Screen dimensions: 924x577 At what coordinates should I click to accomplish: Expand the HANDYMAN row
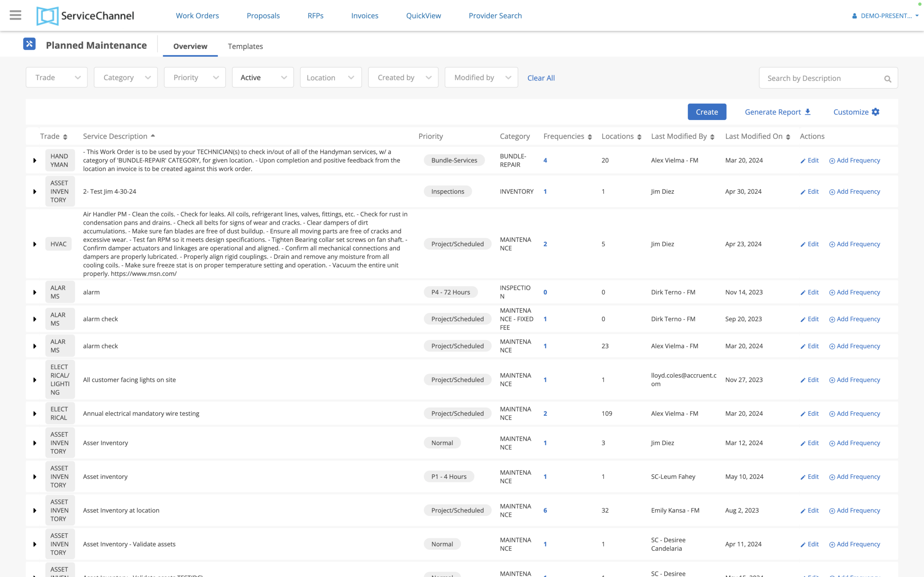pyautogui.click(x=35, y=160)
